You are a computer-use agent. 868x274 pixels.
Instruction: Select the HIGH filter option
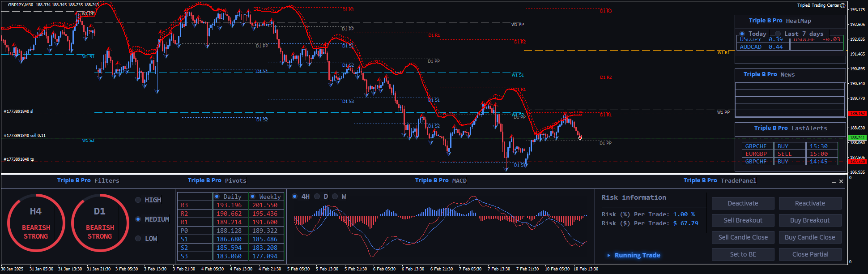coord(138,200)
